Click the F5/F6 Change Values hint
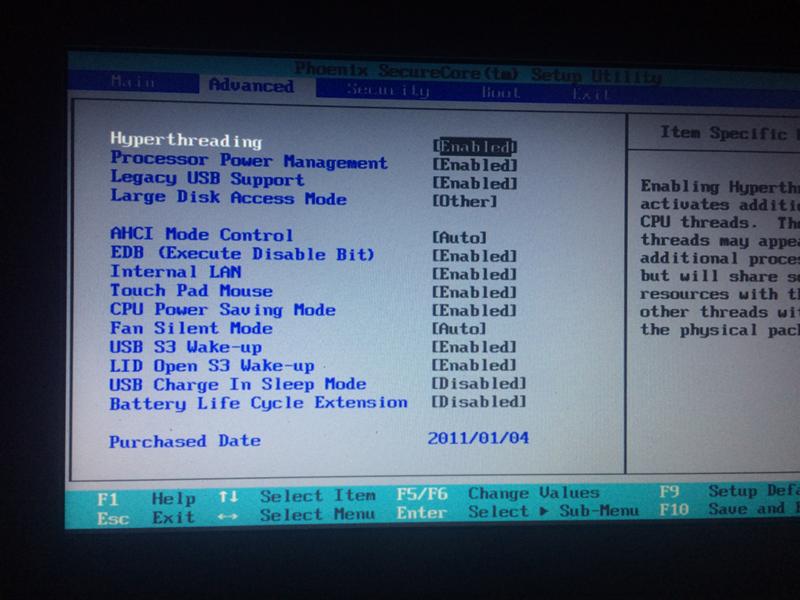This screenshot has height=600, width=800. click(x=498, y=493)
